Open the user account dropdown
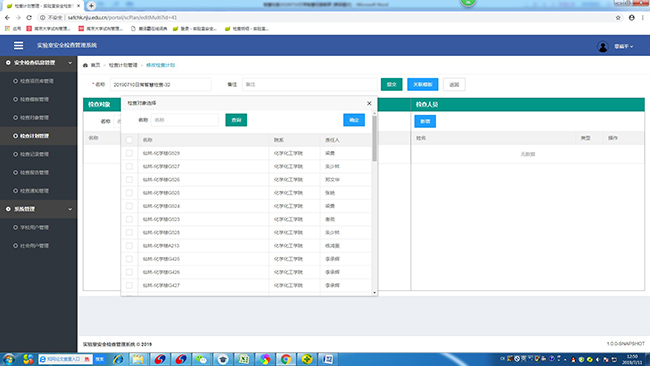650x366 pixels. pyautogui.click(x=623, y=46)
